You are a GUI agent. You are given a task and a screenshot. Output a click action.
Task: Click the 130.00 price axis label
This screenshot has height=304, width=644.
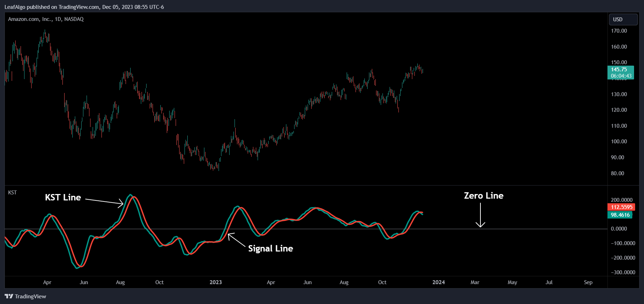point(619,94)
